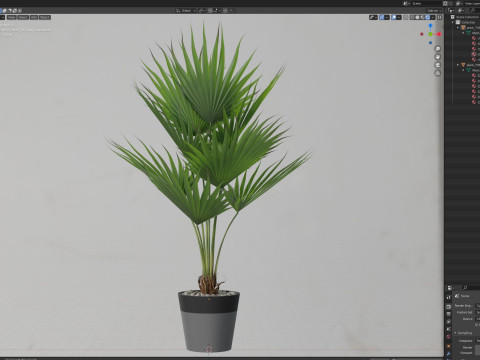This screenshot has width=480, height=360.
Task: Click the pause render preview button
Action: 439,17
